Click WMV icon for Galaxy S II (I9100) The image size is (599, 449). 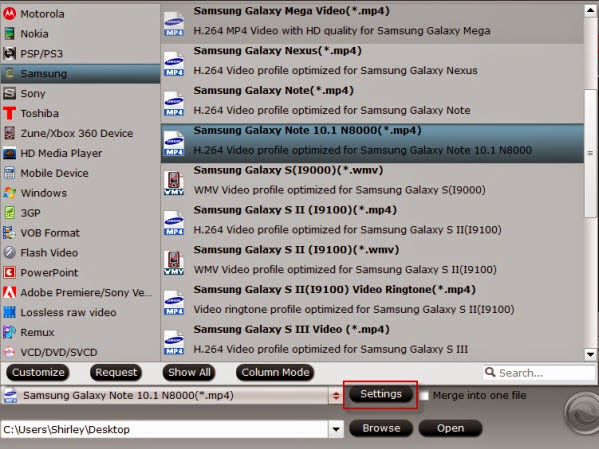click(x=174, y=263)
